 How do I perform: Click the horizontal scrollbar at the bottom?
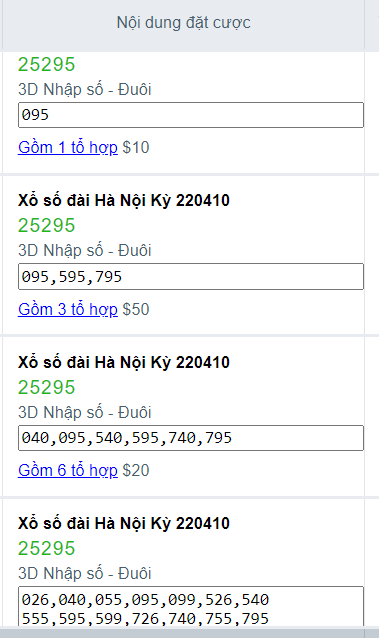pos(189,632)
